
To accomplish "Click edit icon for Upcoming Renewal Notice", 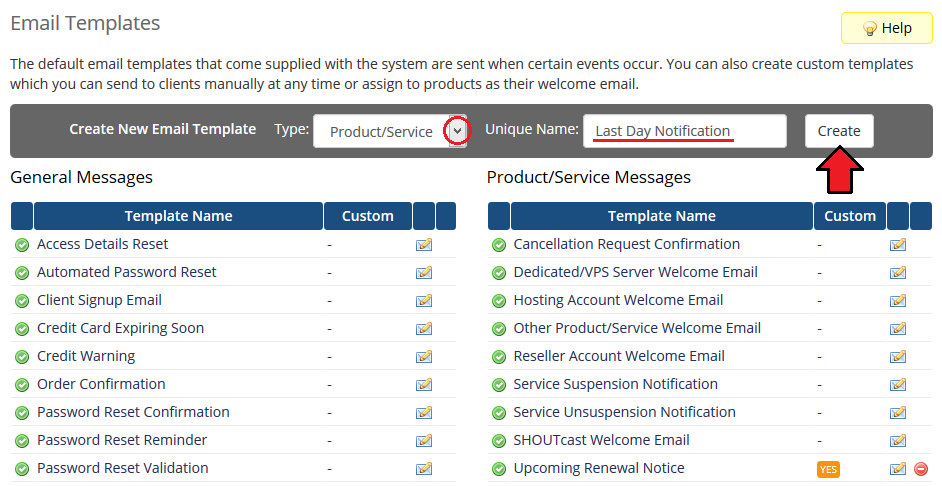I will click(898, 469).
